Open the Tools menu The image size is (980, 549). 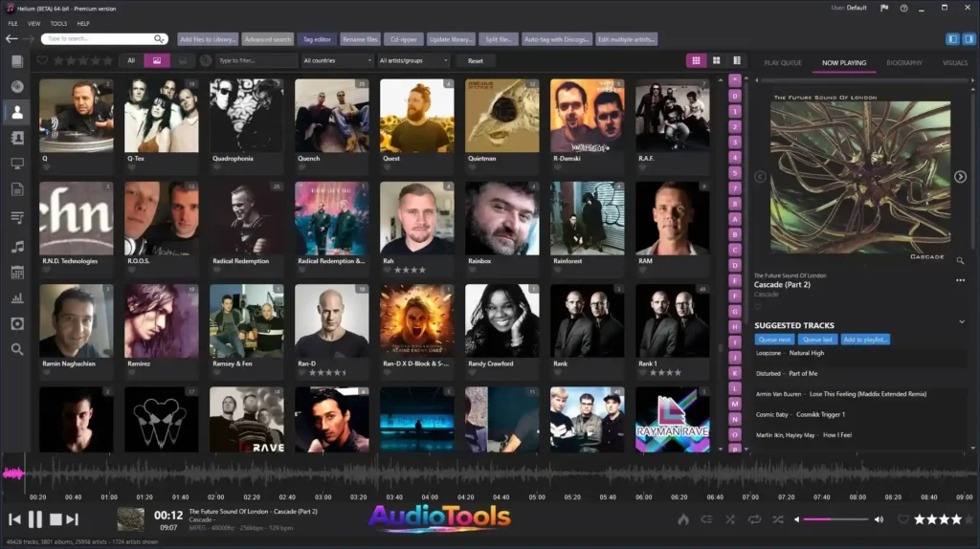click(58, 23)
